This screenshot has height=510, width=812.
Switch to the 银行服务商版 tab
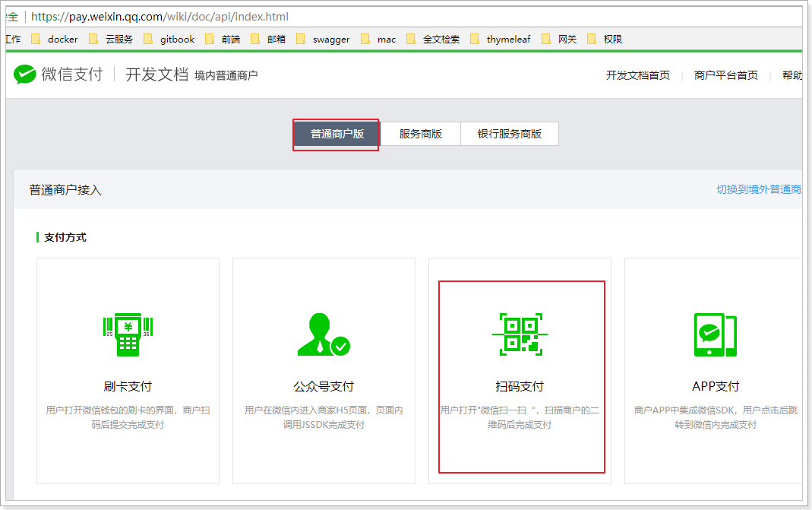pos(510,135)
